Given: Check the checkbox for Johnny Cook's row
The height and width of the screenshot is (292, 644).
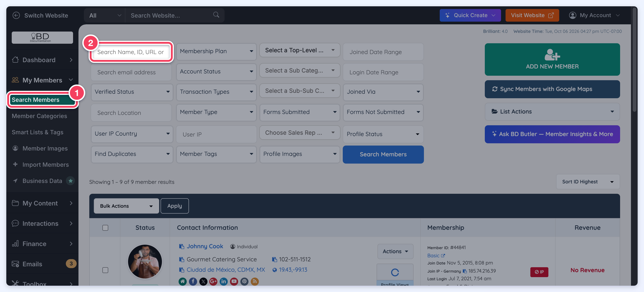Looking at the screenshot, I should coord(105,270).
